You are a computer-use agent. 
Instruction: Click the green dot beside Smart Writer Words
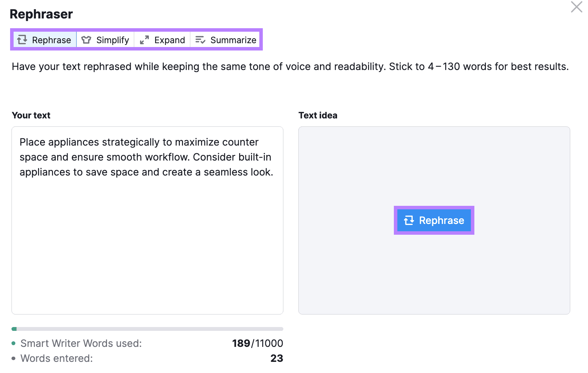(x=14, y=343)
